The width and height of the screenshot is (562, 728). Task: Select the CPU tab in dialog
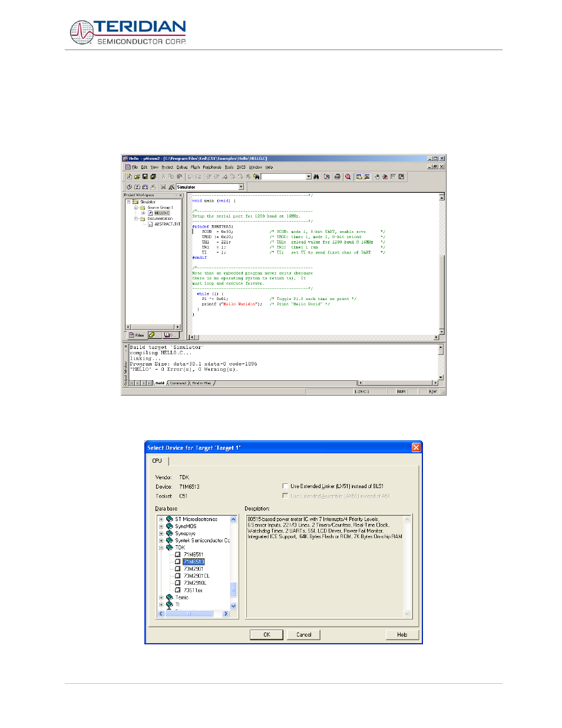pyautogui.click(x=157, y=461)
